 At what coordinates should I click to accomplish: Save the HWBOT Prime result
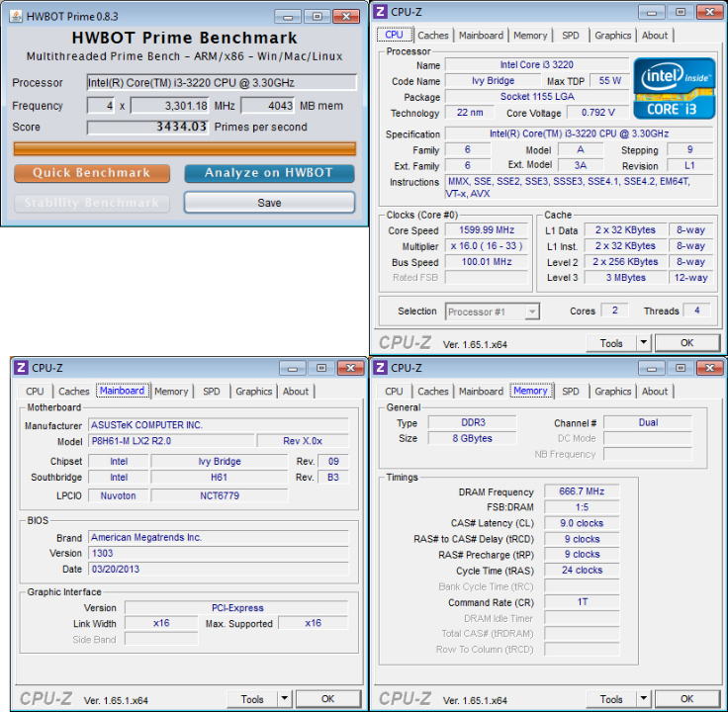(x=269, y=203)
